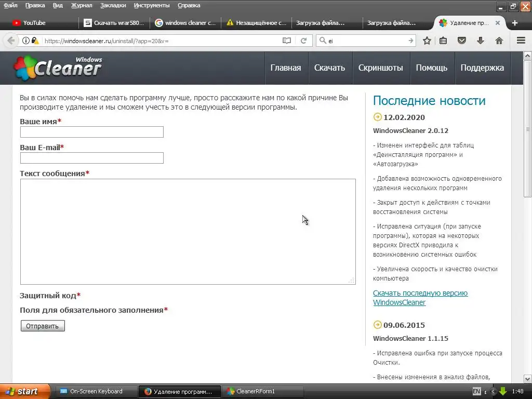
Task: Click the green download arrow tray icon
Action: coord(503,391)
